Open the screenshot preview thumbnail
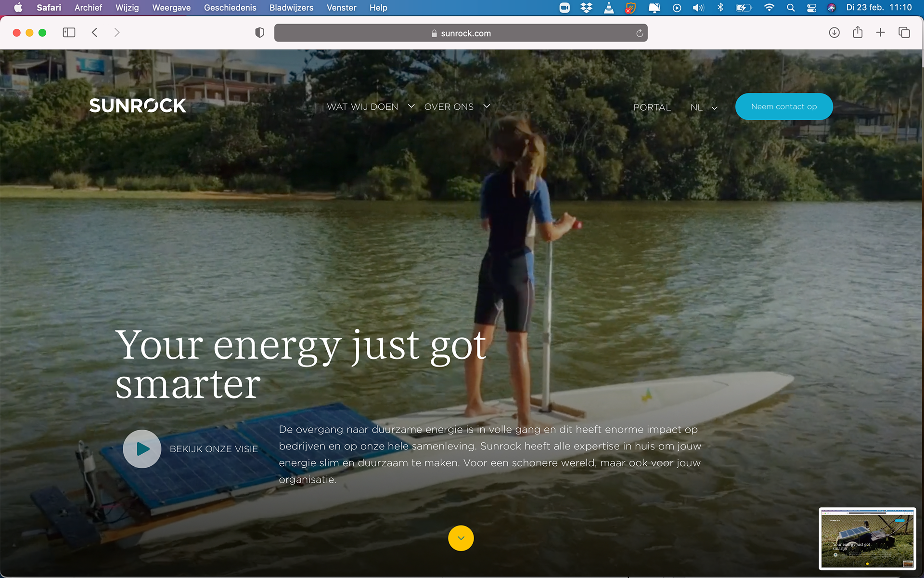The height and width of the screenshot is (578, 924). (x=867, y=539)
